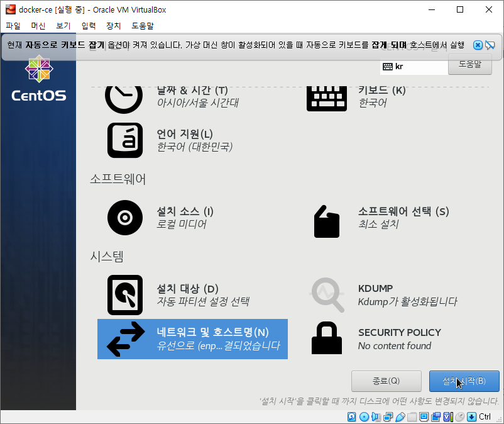Open SECURITY POLICY padlock icon
Screen dimensions: 504x424
coord(327,338)
